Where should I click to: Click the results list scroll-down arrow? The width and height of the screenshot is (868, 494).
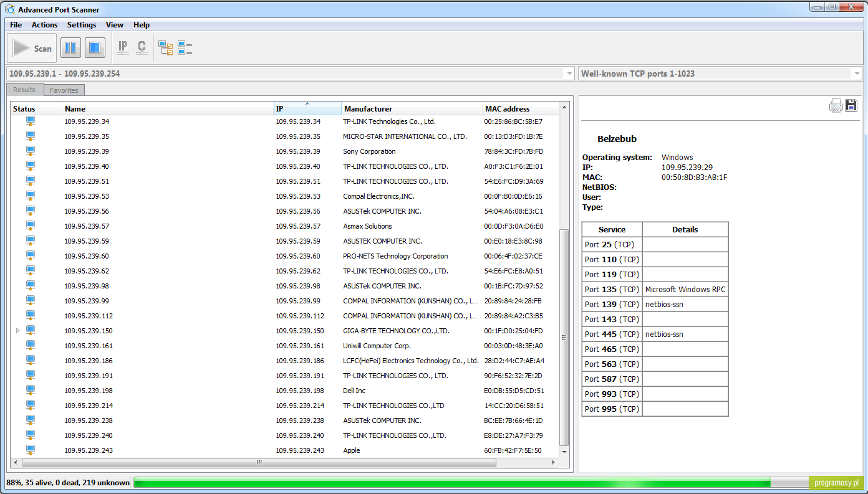point(564,451)
